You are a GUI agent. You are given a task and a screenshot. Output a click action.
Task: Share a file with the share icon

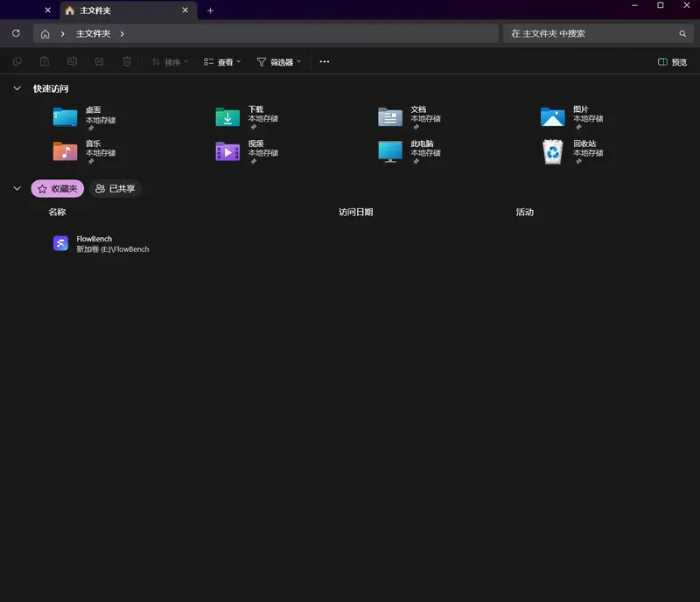click(100, 61)
